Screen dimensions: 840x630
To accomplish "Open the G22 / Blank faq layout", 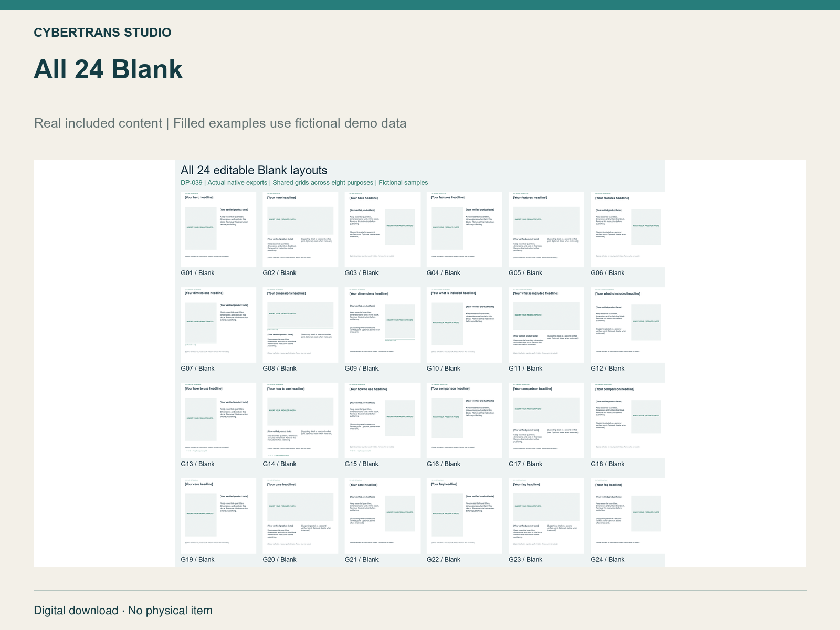I will click(464, 516).
